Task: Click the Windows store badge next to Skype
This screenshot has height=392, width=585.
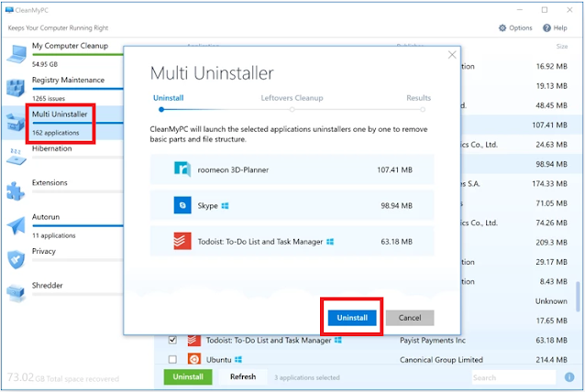Action: click(x=225, y=206)
